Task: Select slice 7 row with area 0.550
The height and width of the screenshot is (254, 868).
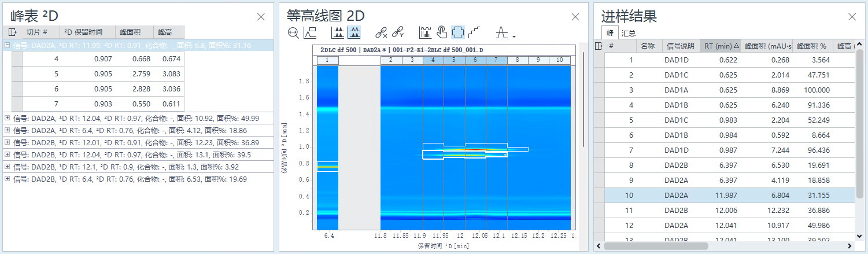Action: click(98, 104)
